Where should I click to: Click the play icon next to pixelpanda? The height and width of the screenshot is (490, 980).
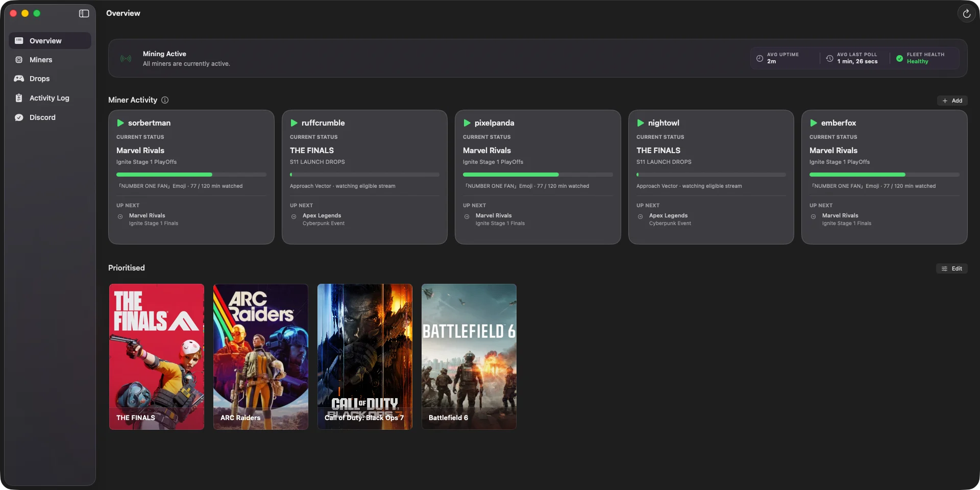click(x=467, y=123)
